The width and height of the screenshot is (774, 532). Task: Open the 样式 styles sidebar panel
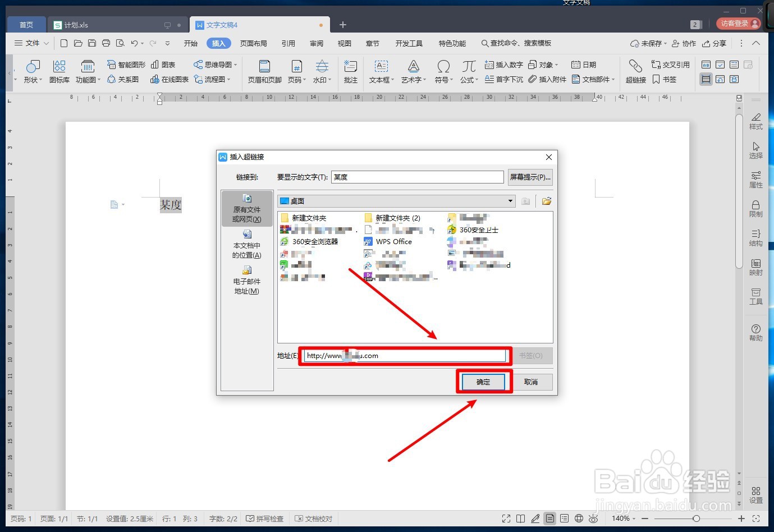click(756, 121)
